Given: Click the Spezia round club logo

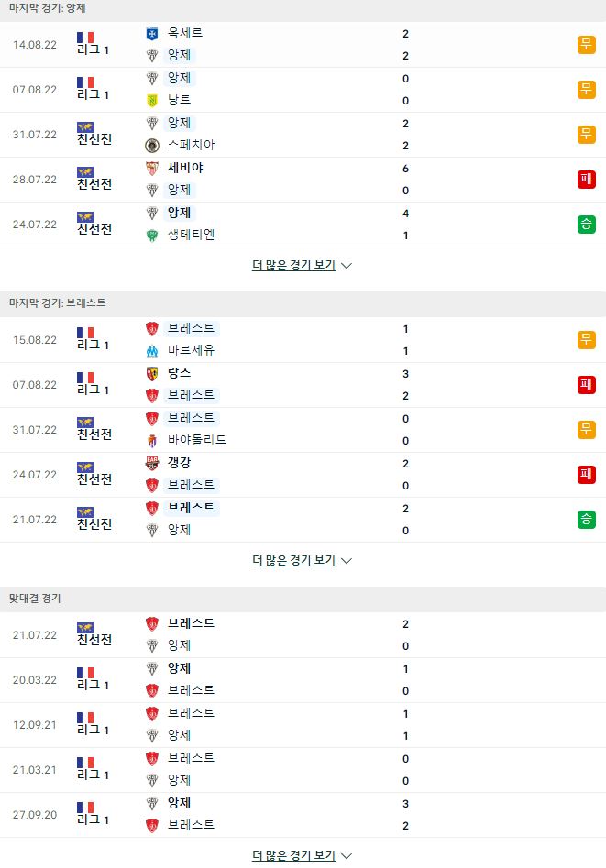Looking at the screenshot, I should [x=152, y=145].
